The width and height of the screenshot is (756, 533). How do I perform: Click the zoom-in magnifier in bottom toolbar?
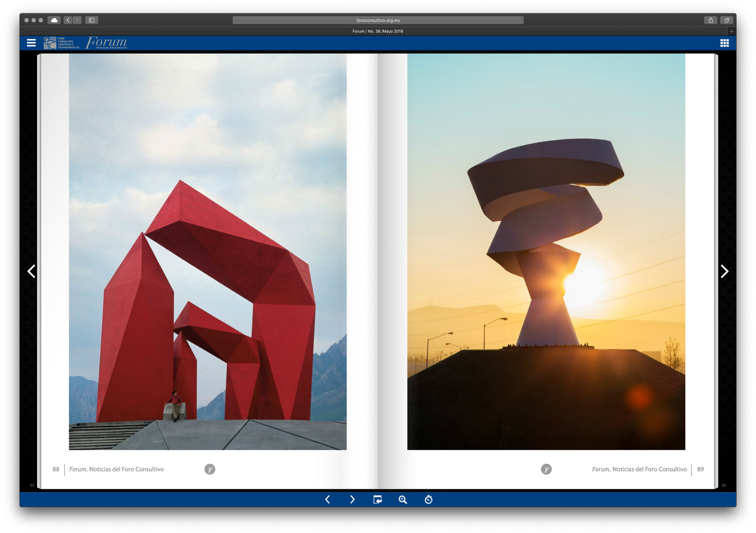click(x=402, y=500)
